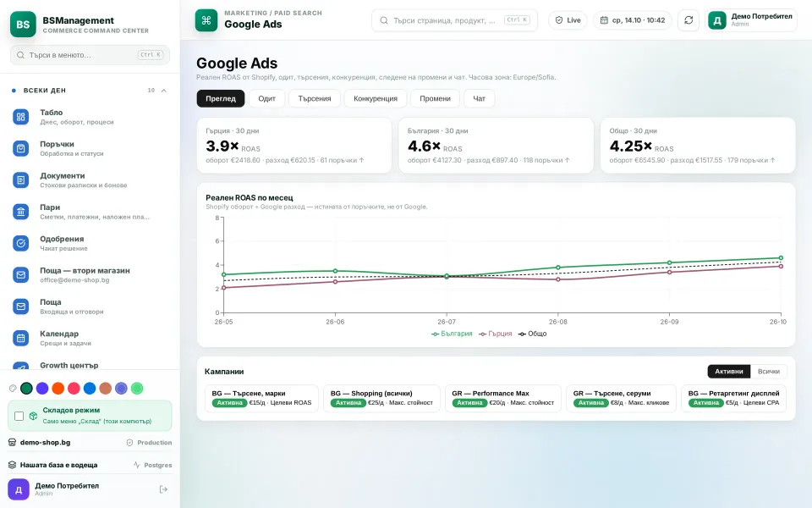Screen dimensions: 812x508
Task: Click the shield icon in the Live badge
Action: point(559,20)
